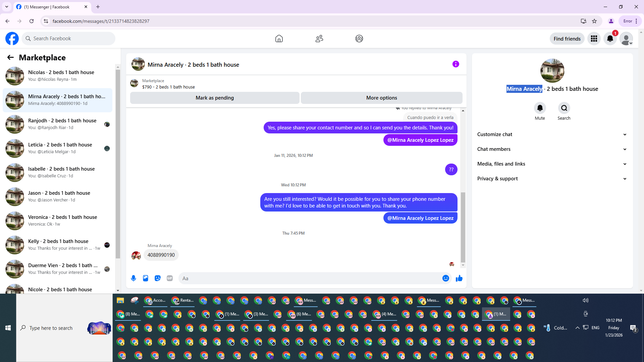644x362 pixels.
Task: Expand Customize chat section
Action: tap(552, 134)
